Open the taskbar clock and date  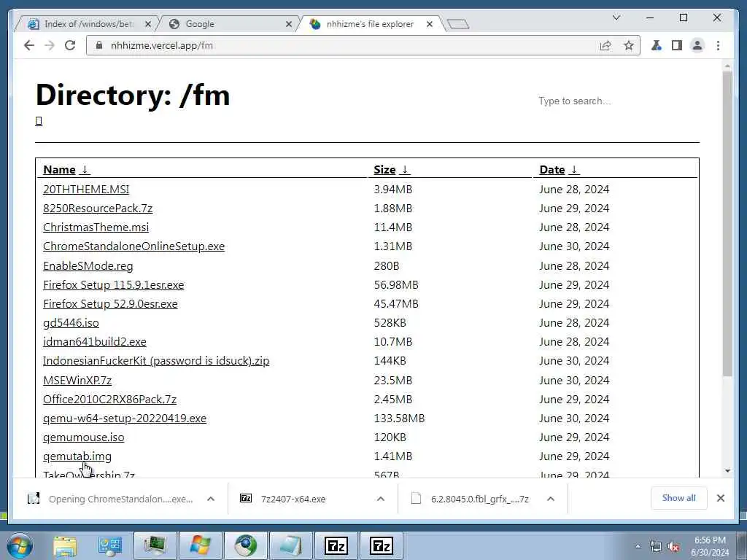[x=710, y=546]
